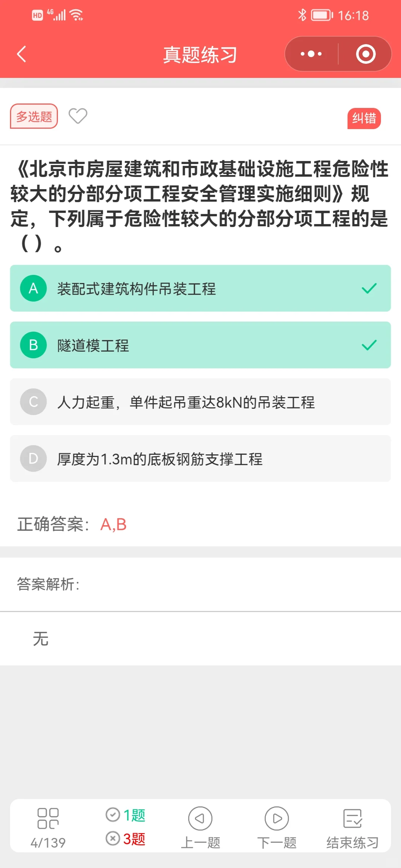
Task: Tap the 多选题 question type tag
Action: (34, 116)
